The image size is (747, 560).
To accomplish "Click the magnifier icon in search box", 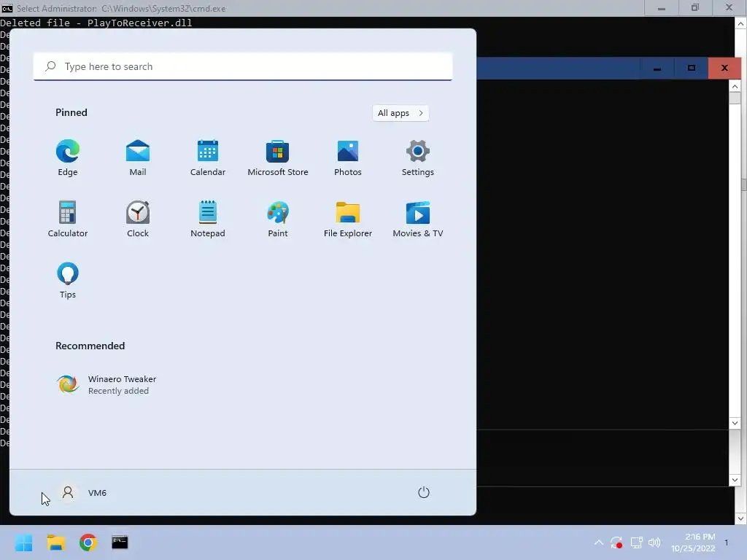I will tap(50, 66).
